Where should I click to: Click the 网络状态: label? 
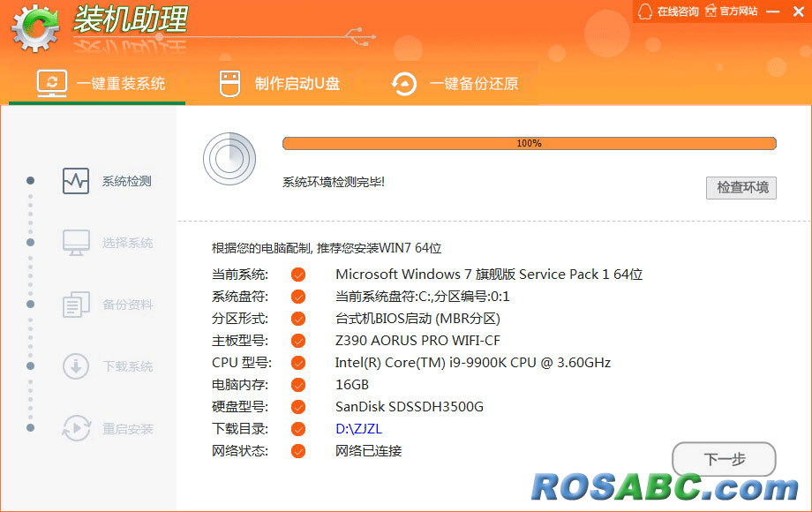tap(240, 451)
